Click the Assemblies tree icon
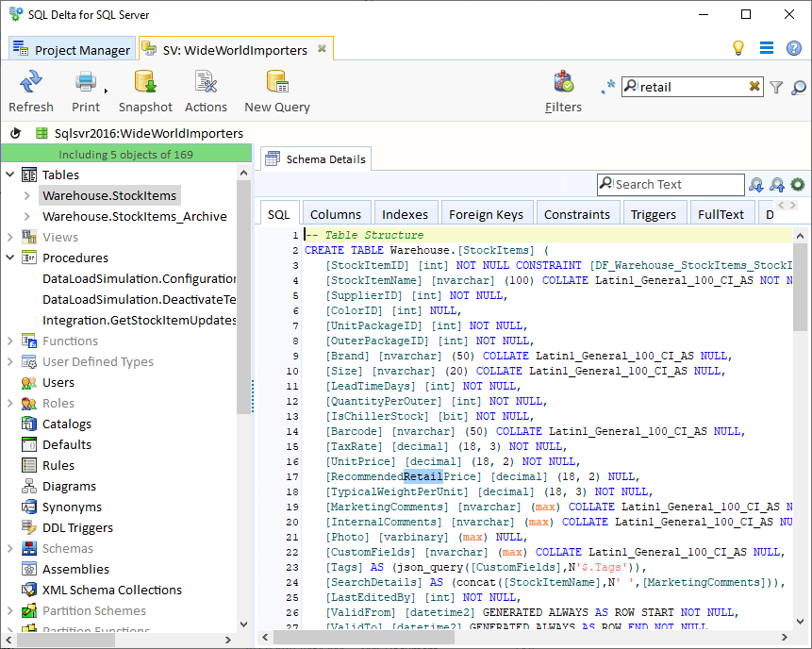 [x=29, y=569]
